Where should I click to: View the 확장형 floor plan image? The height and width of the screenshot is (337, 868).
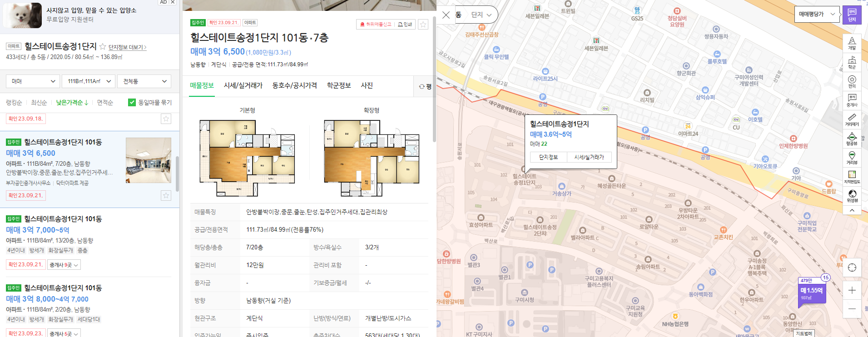point(372,158)
